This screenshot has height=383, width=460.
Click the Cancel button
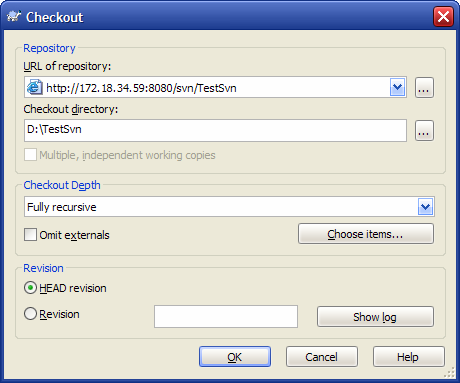pos(322,357)
